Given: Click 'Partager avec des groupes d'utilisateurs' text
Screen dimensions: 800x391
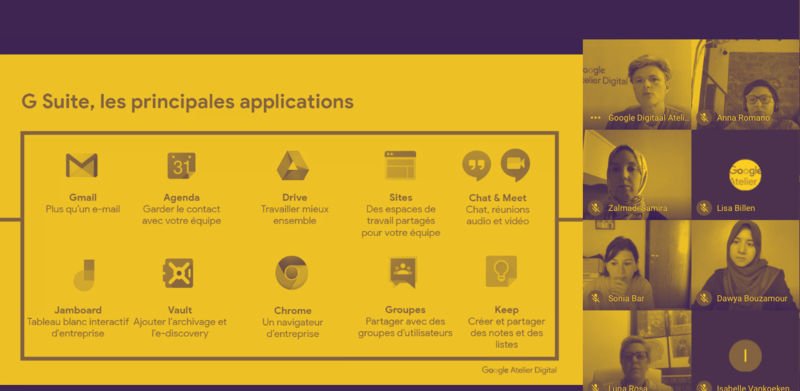Looking at the screenshot, I should point(405,327).
